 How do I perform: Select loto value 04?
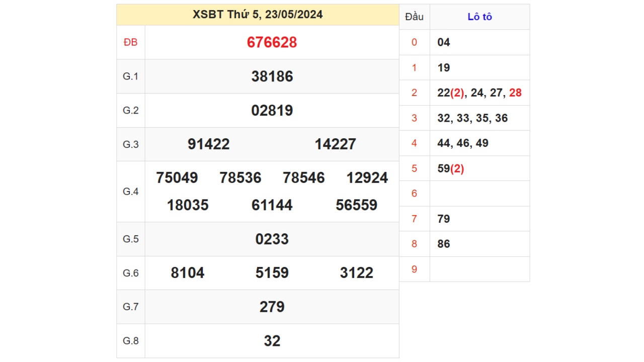(444, 42)
